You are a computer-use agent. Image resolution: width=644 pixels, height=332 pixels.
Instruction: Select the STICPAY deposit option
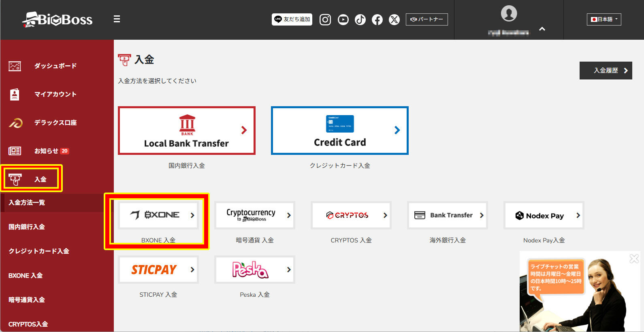pos(158,270)
